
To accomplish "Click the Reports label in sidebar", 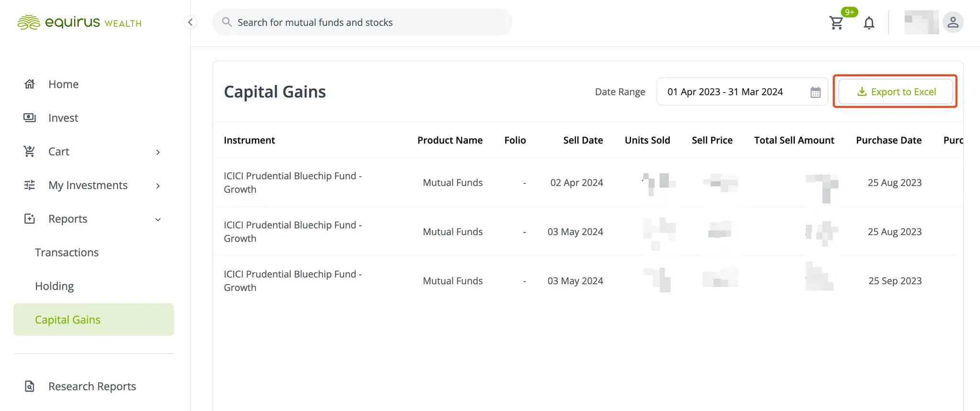I will pyautogui.click(x=68, y=219).
